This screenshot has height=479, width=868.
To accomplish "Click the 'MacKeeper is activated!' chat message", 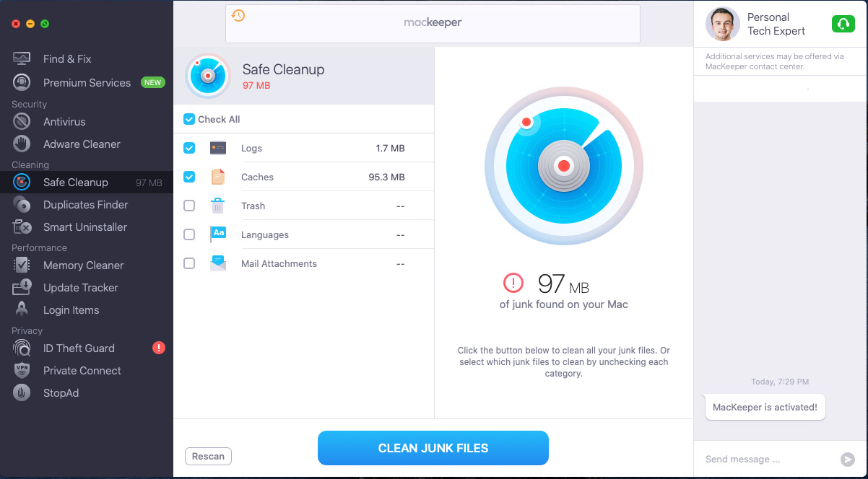I will tap(765, 407).
